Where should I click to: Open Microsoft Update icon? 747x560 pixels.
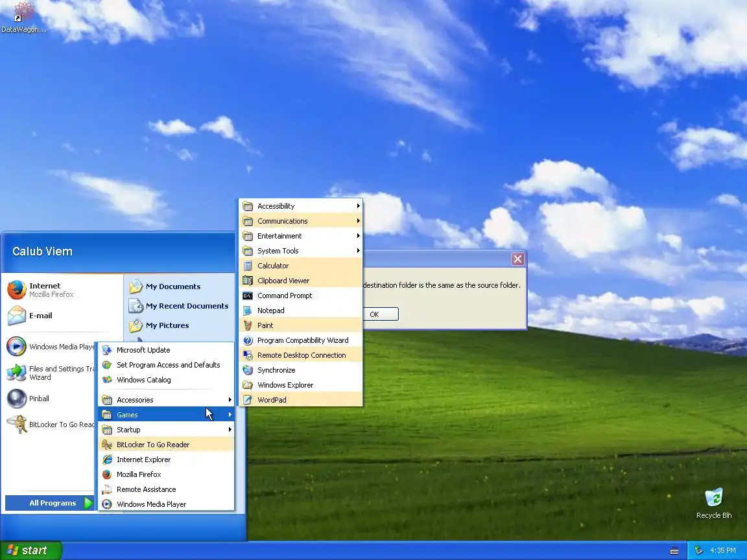pyautogui.click(x=107, y=350)
